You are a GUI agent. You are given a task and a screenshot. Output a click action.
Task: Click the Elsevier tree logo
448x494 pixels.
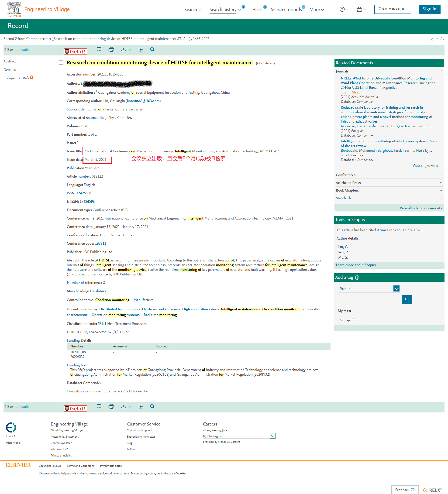[14, 9]
